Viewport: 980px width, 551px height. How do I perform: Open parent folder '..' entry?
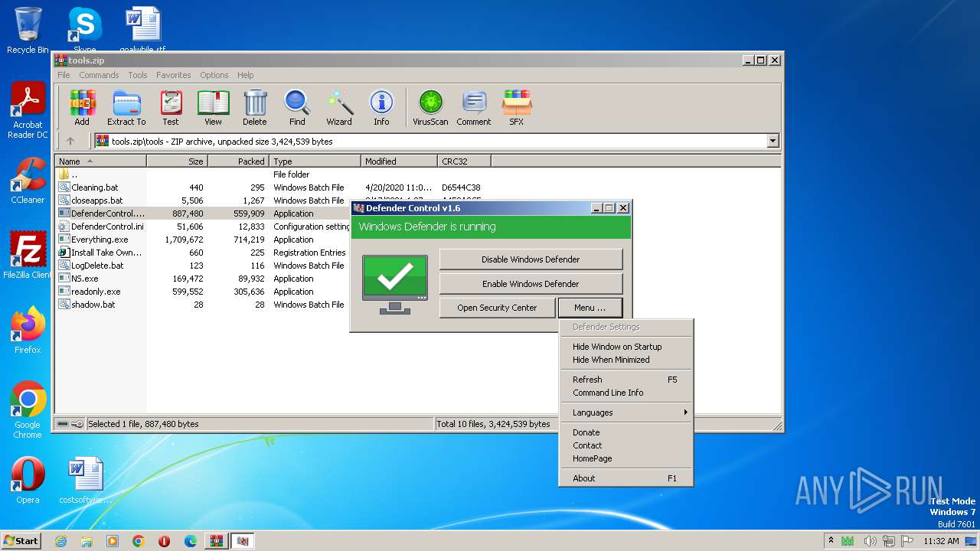point(73,174)
